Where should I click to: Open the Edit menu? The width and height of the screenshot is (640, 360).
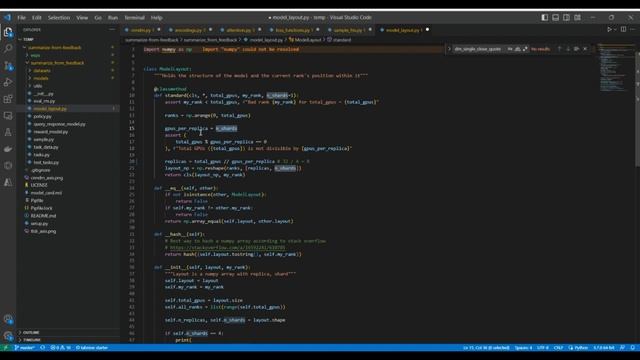[37, 18]
